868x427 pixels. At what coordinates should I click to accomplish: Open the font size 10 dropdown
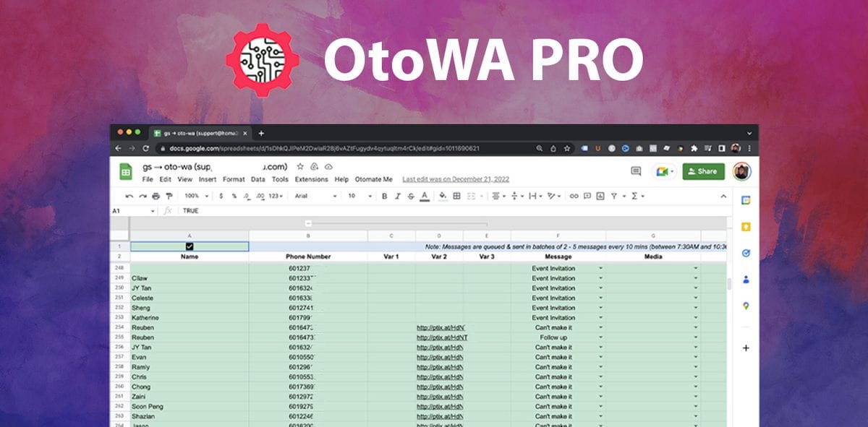[x=359, y=196]
